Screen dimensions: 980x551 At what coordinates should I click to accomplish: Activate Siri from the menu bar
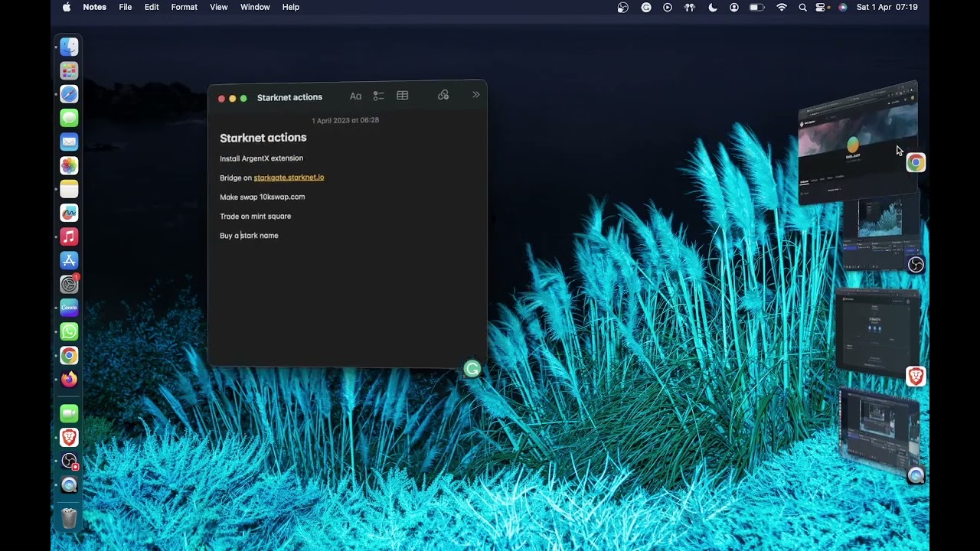tap(842, 7)
